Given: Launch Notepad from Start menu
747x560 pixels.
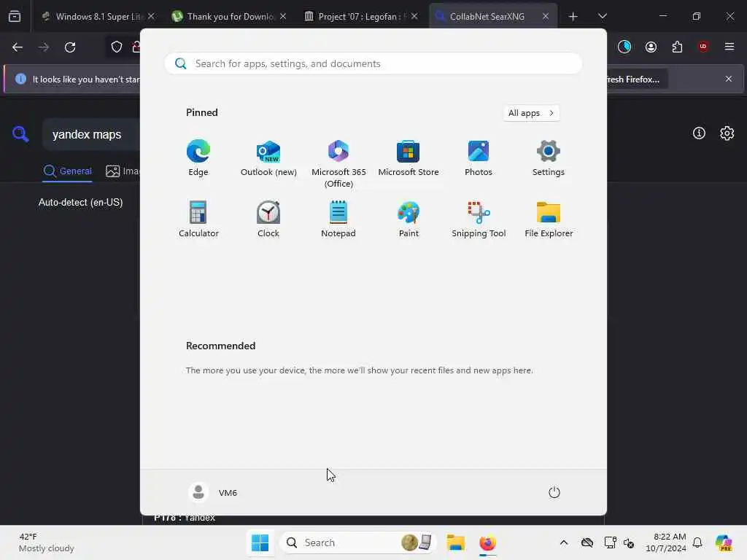Looking at the screenshot, I should 338,219.
